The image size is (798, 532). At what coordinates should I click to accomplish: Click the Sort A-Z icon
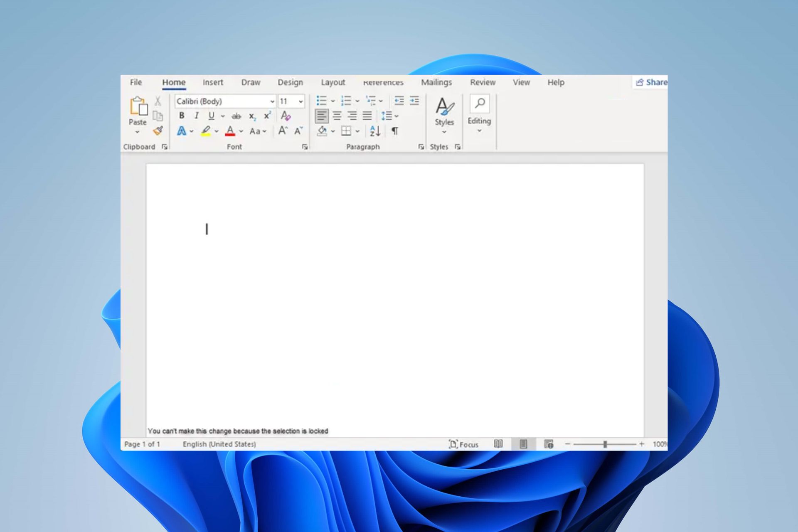pyautogui.click(x=375, y=131)
